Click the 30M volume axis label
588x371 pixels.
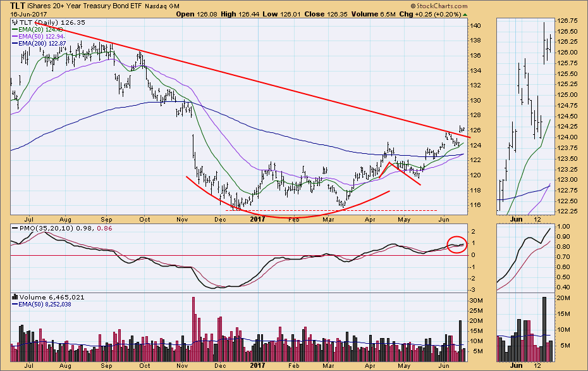[477, 300]
